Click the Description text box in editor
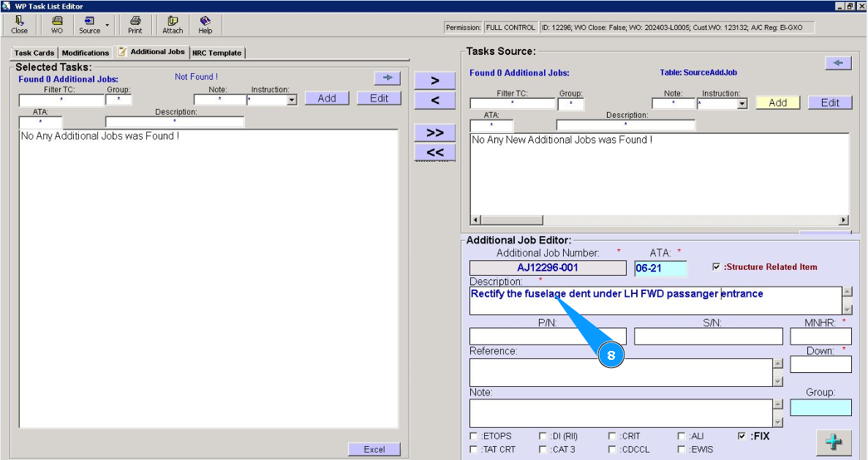868x460 pixels. [655, 301]
